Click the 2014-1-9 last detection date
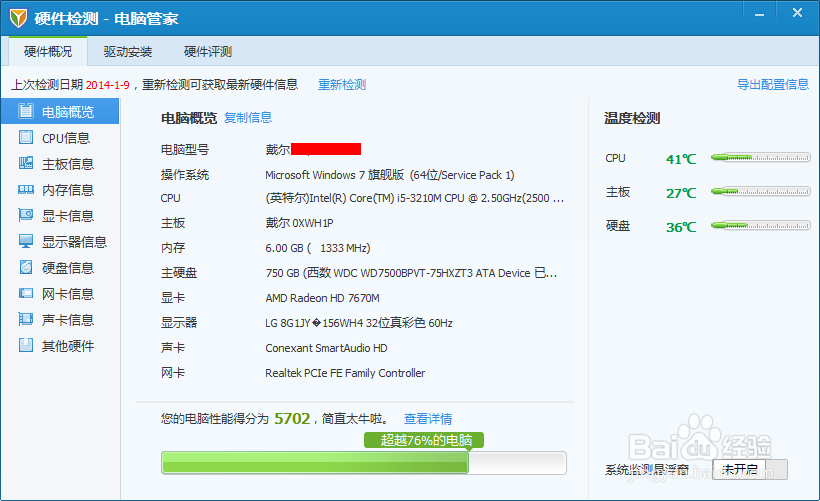820x501 pixels. 108,85
